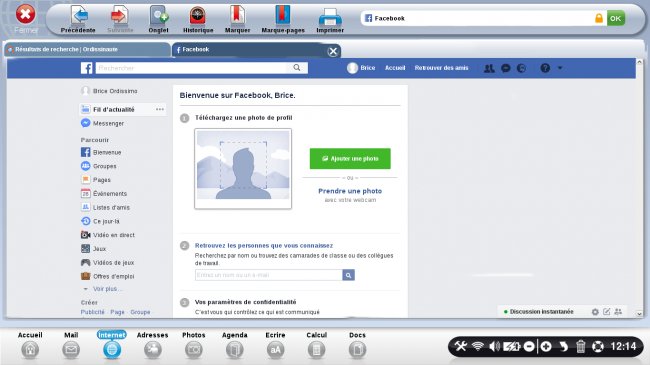This screenshot has height=365, width=650.
Task: Click the Groupe link under Créer
Action: [x=140, y=312]
